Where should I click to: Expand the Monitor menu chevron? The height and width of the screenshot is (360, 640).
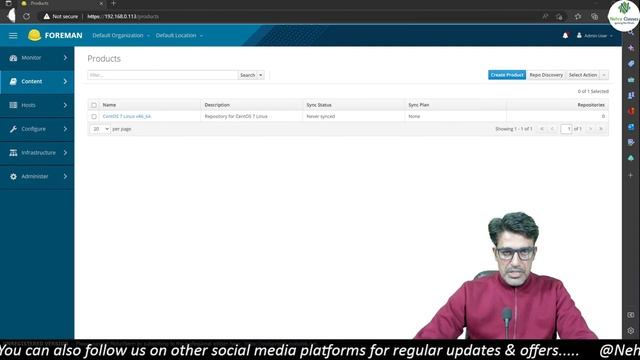click(65, 58)
